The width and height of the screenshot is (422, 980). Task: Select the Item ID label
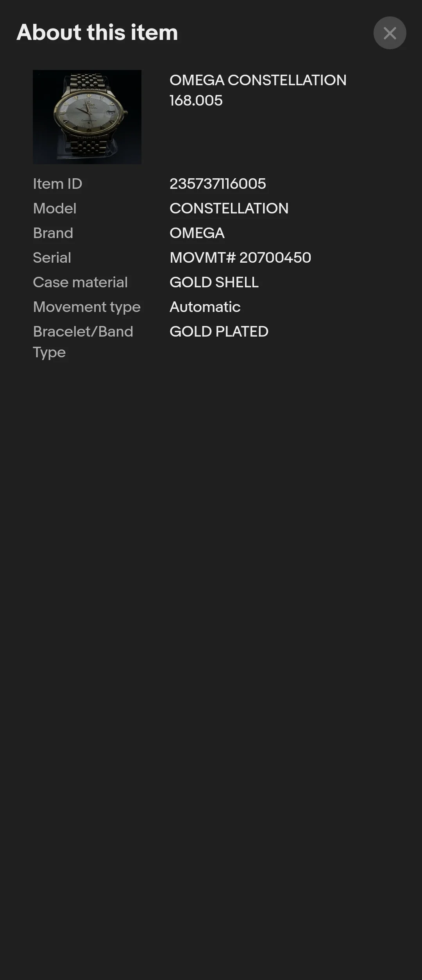click(x=57, y=184)
